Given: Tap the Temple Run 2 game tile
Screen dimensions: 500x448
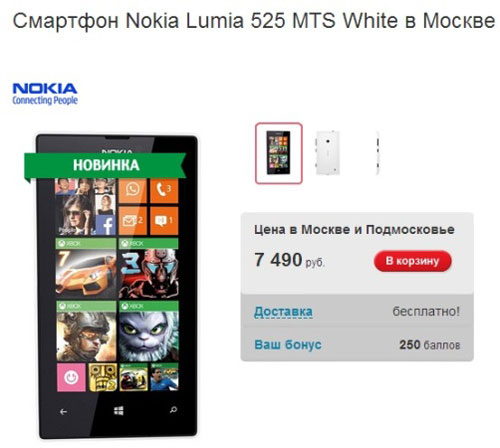Looking at the screenshot, I should tap(103, 377).
